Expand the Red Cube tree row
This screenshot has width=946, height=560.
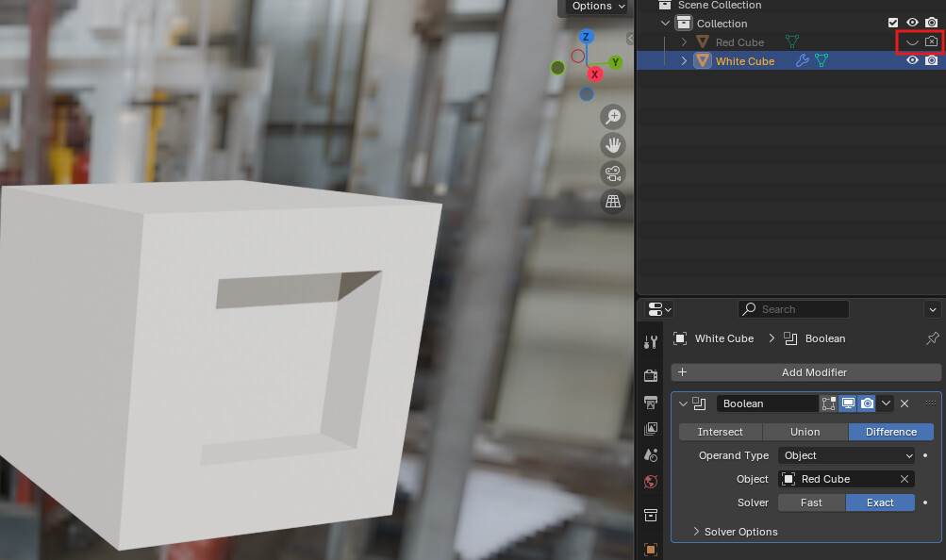coord(684,42)
